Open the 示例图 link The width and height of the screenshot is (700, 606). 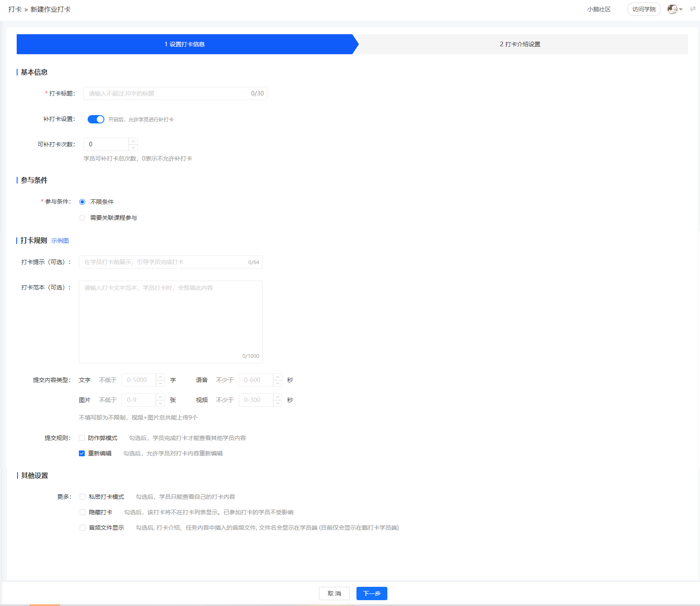60,241
